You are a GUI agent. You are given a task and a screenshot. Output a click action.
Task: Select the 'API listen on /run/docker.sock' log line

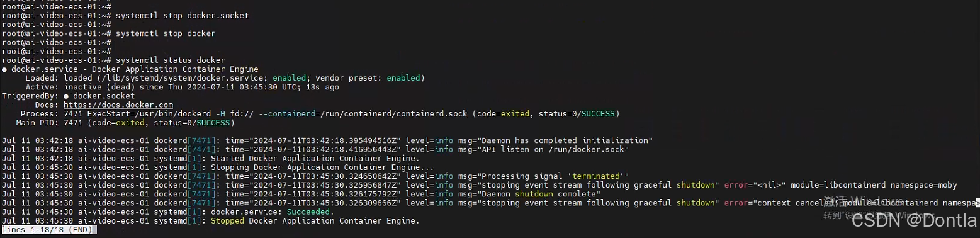315,149
